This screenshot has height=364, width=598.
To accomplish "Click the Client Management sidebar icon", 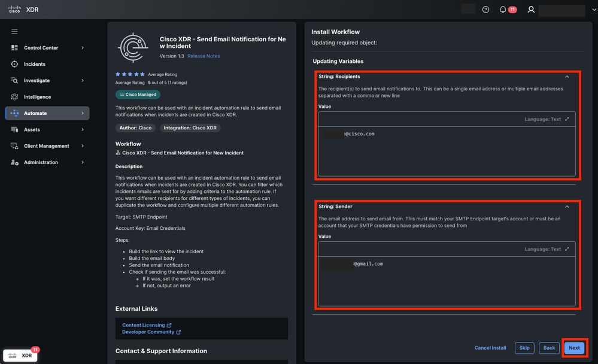I will point(14,146).
